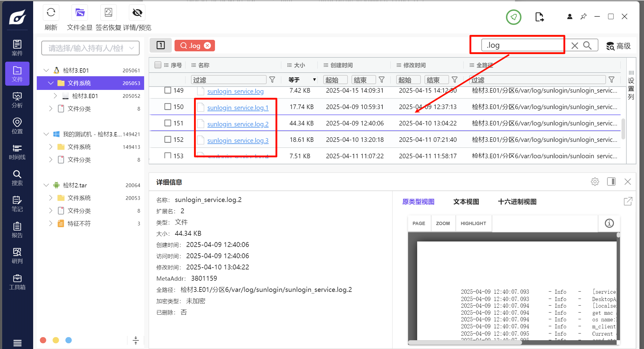This screenshot has width=644, height=349.
Task: Collapse the 检材2.tar tree node
Action: pyautogui.click(x=46, y=185)
